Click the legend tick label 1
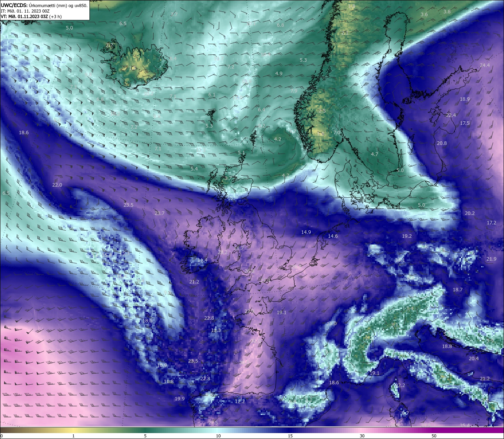 [73, 436]
